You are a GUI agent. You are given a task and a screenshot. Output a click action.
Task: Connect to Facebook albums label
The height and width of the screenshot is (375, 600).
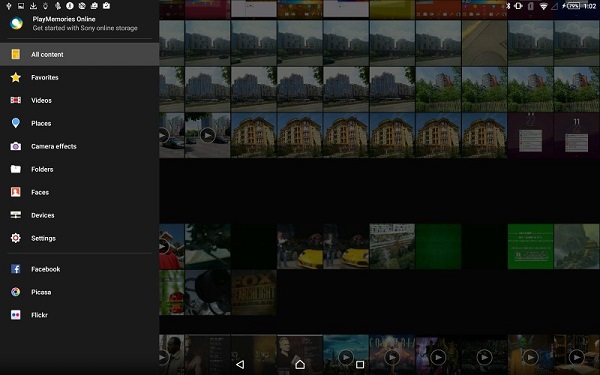(46, 269)
